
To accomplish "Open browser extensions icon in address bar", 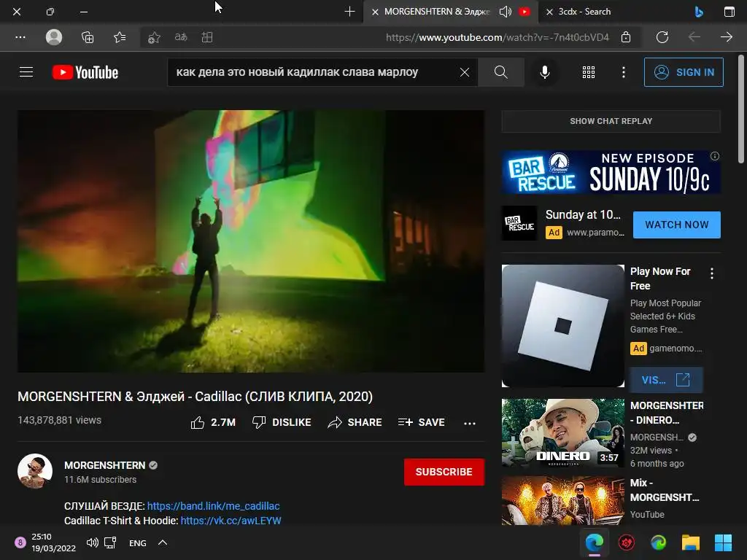I will click(206, 37).
